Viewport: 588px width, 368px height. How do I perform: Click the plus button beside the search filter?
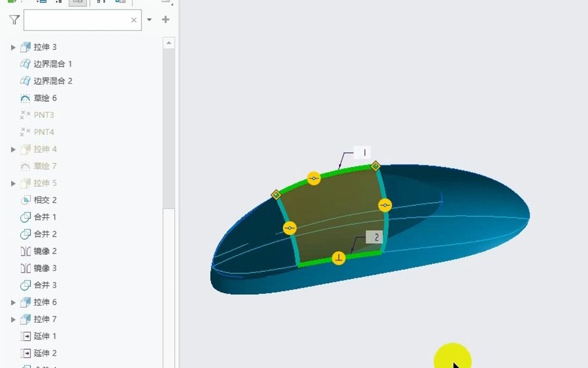click(x=166, y=20)
